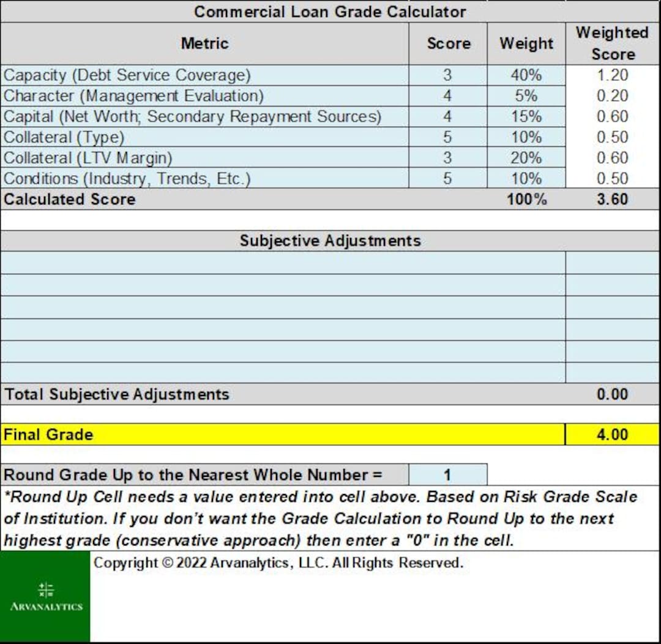Select the Round Grade Up input cell
The image size is (661, 644).
tap(447, 475)
